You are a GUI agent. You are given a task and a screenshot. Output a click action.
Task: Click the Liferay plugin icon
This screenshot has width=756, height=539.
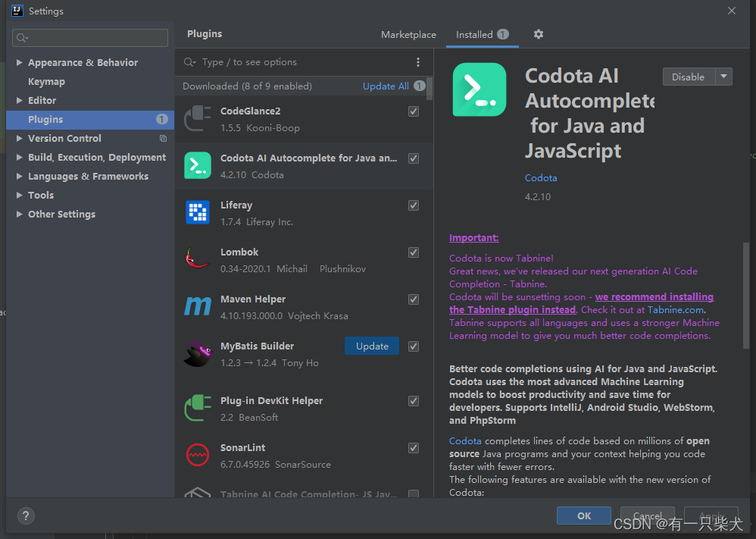198,212
